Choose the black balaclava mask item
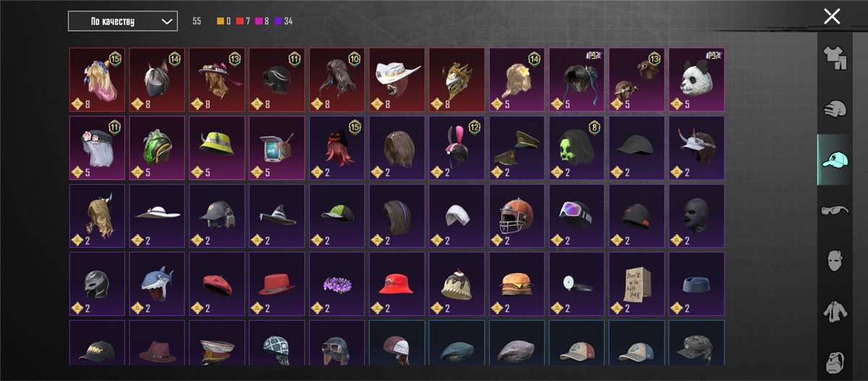Viewport: 868px width, 381px height. (x=697, y=215)
